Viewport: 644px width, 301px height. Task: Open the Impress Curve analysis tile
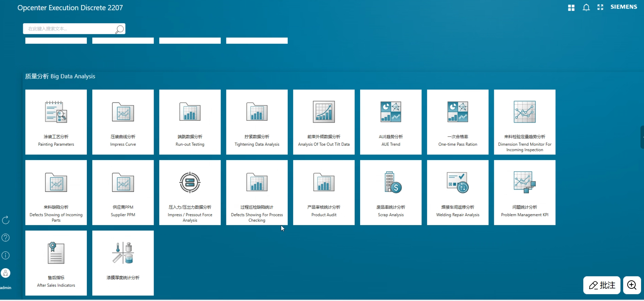pos(123,122)
